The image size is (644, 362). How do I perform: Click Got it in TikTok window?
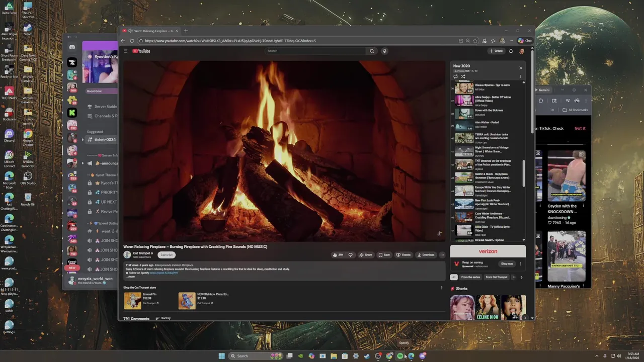[580, 128]
